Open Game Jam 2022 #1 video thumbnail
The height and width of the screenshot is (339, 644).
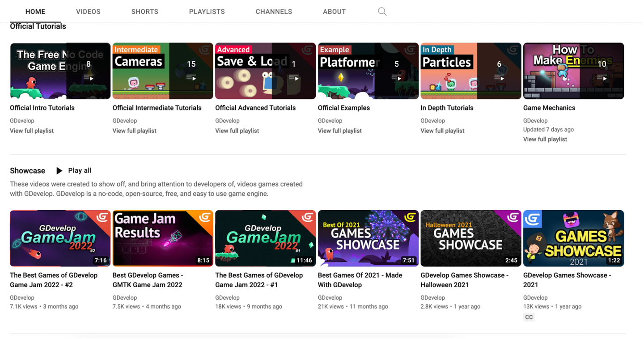266,238
